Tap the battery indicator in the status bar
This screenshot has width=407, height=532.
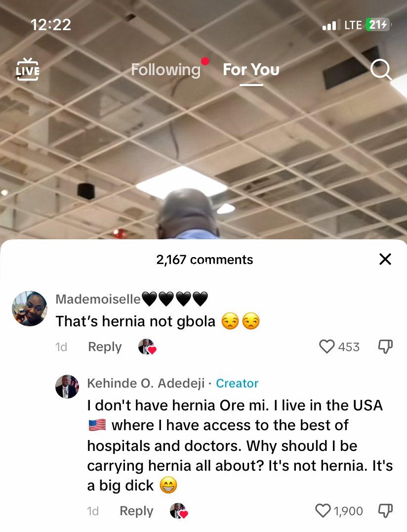[377, 25]
